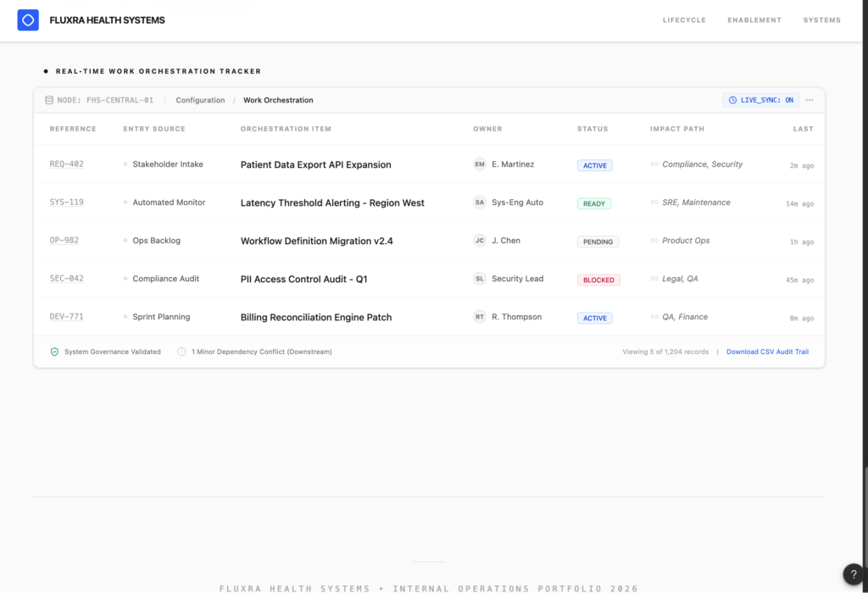
Task: Click the SA avatar for Sys-Eng Auto
Action: pos(480,202)
